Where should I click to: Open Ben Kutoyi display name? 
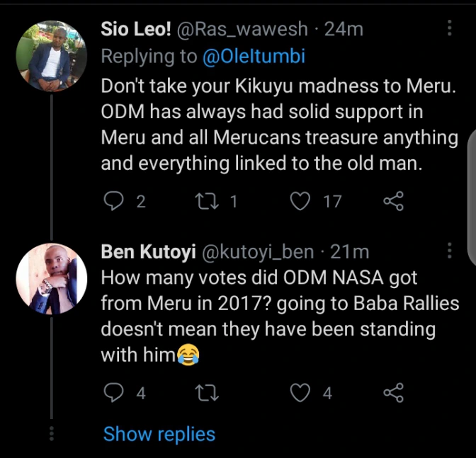148,251
